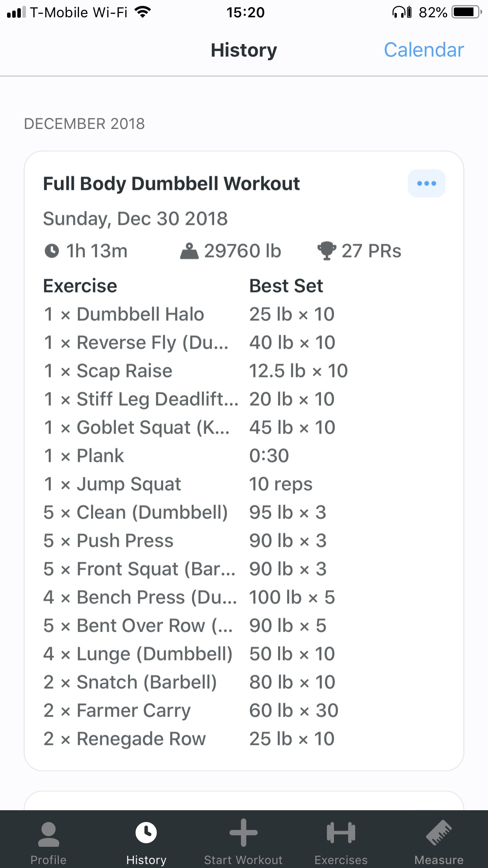Select the Exercises tab label
The width and height of the screenshot is (488, 868).
[341, 860]
